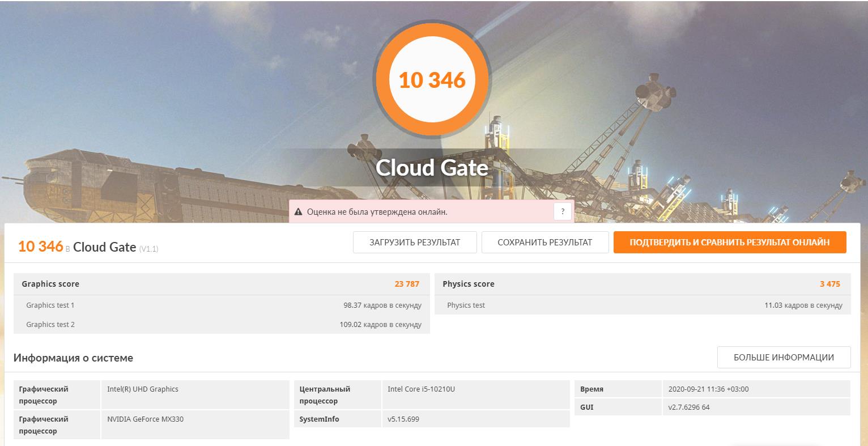Click the ЗАГРУЗИТЬ РЕЗУЛЬТАТ button
This screenshot has height=446, width=868.
[415, 242]
